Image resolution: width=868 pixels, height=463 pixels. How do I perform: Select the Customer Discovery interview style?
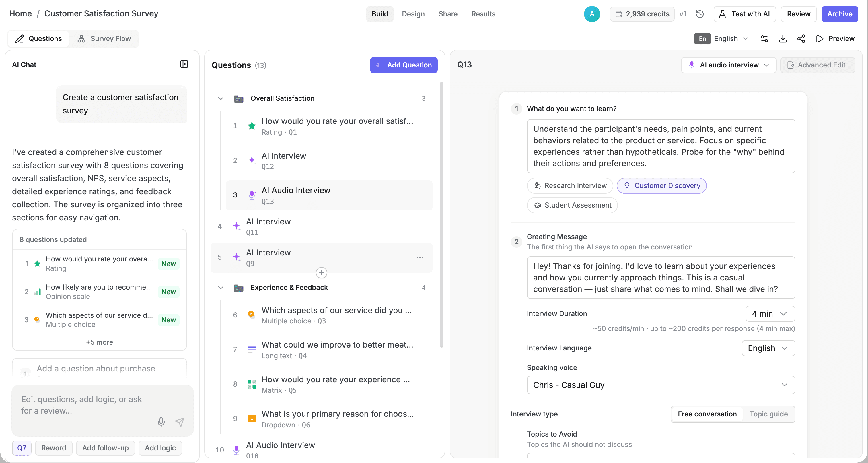point(661,185)
